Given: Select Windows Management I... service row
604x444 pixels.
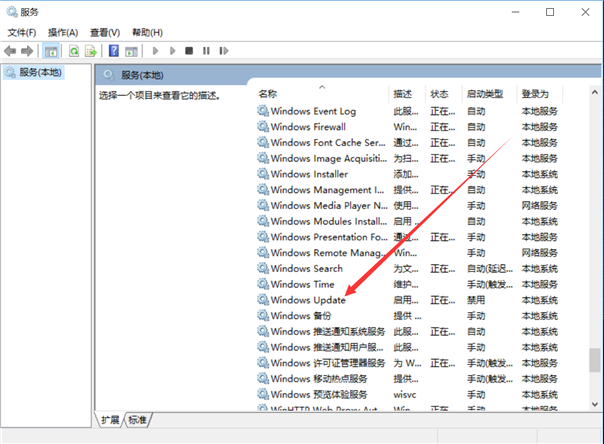Looking at the screenshot, I should tap(408, 190).
